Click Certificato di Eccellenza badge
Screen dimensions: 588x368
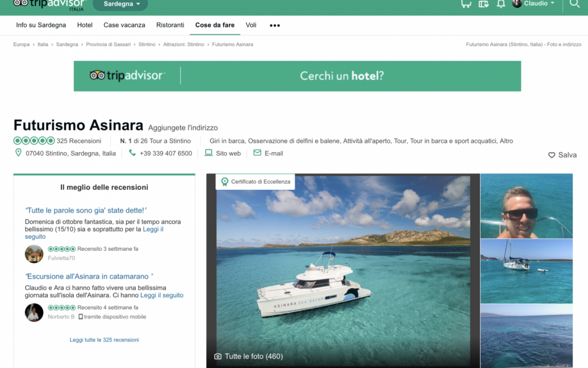255,182
